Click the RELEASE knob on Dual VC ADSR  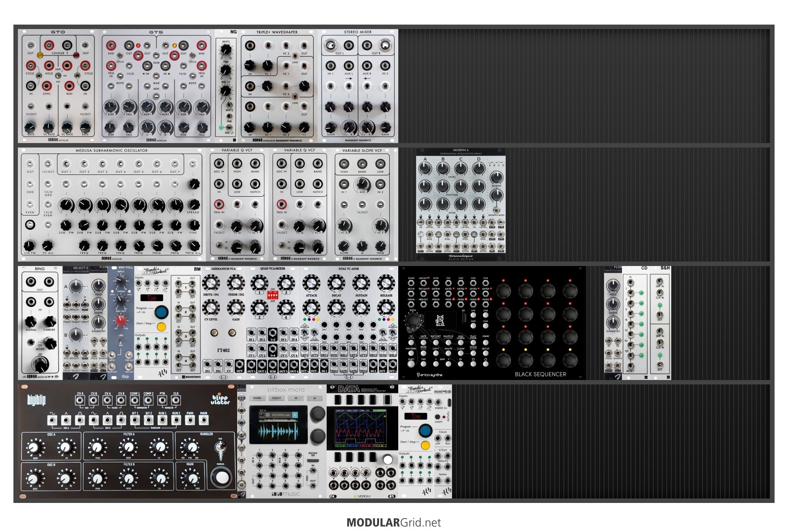coord(386,283)
